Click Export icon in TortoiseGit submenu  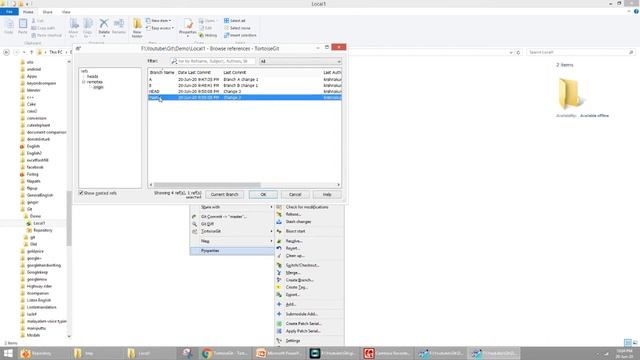(279, 295)
